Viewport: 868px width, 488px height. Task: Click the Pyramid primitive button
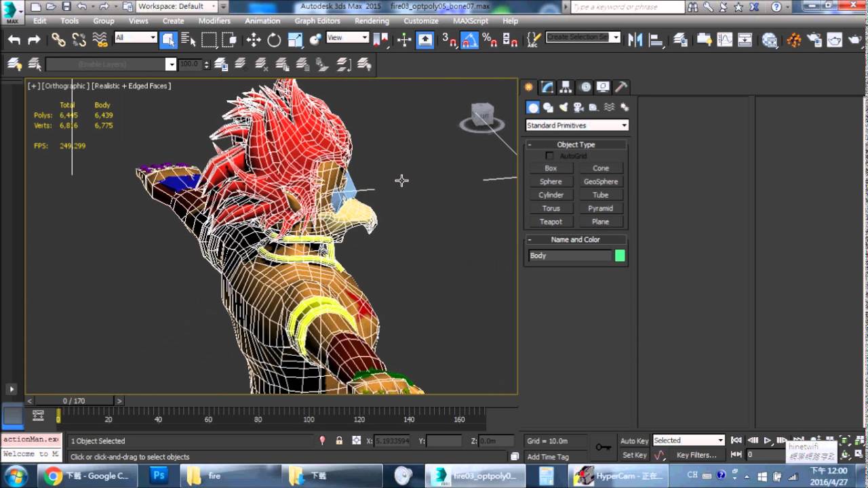click(601, 208)
